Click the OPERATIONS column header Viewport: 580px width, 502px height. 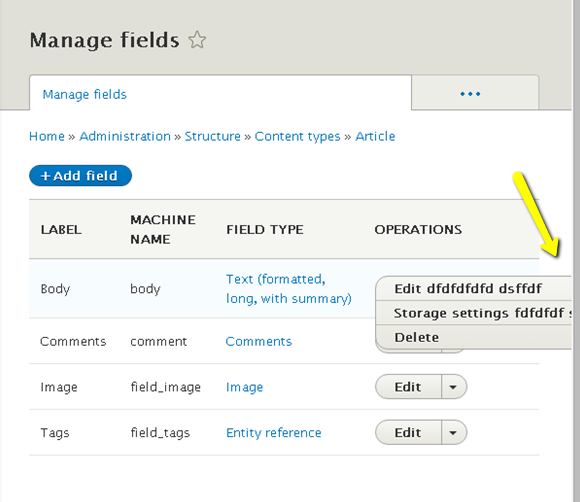click(x=418, y=229)
